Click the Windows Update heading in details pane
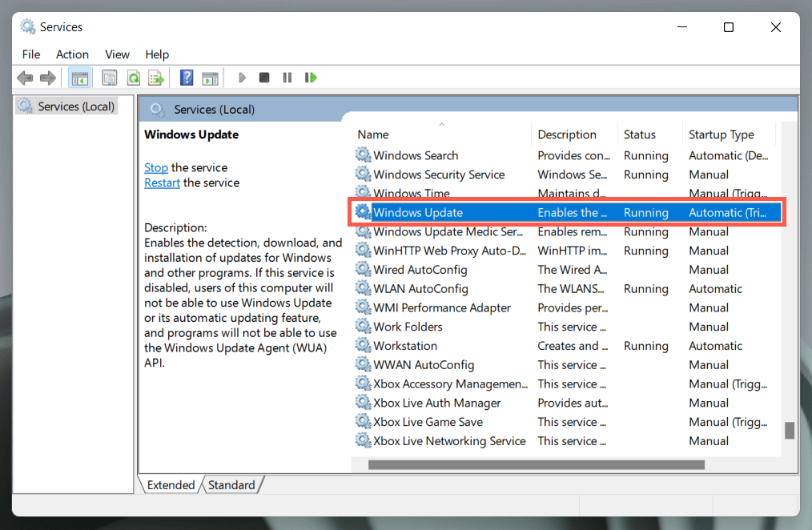This screenshot has width=812, height=530. tap(191, 135)
